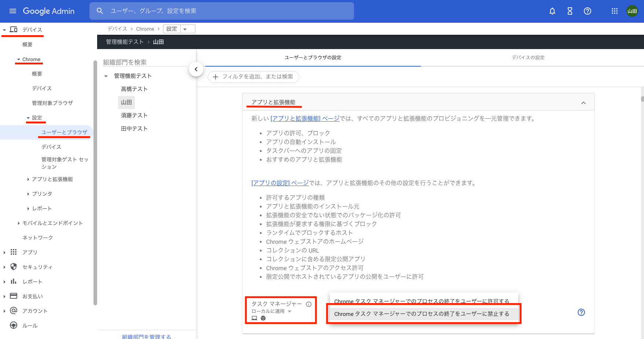Open デバイス just above 管理対象ブラウザ
644x339 pixels.
point(42,88)
